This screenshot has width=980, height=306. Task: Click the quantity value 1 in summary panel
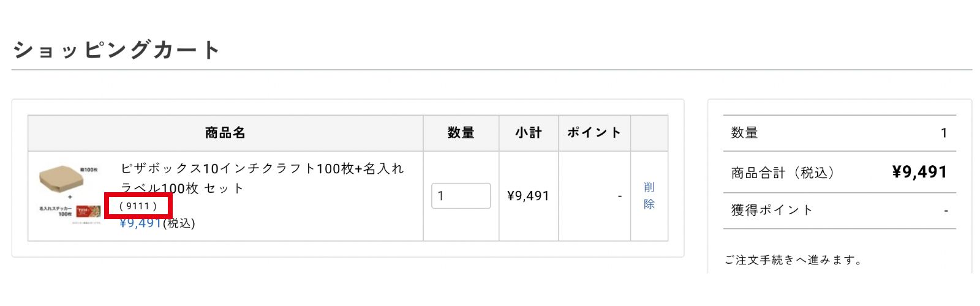pyautogui.click(x=944, y=133)
